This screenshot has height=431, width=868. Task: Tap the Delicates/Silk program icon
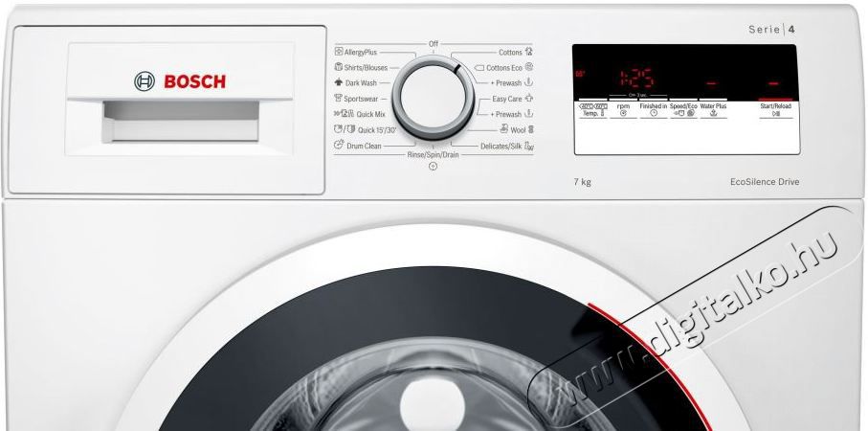pos(529,147)
